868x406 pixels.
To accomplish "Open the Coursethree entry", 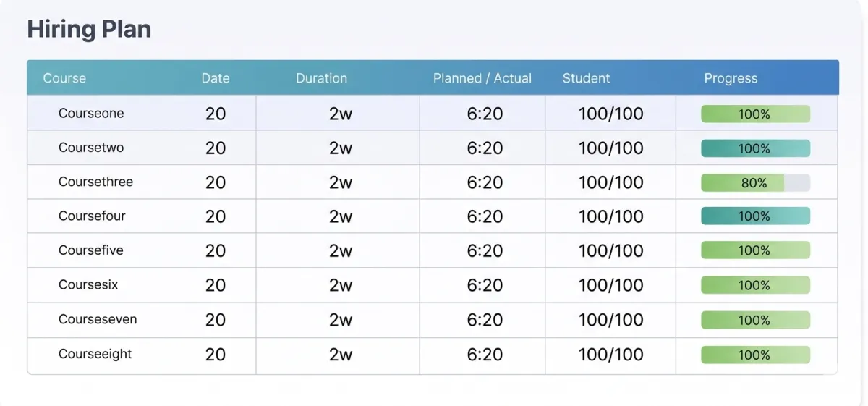I will coord(95,182).
